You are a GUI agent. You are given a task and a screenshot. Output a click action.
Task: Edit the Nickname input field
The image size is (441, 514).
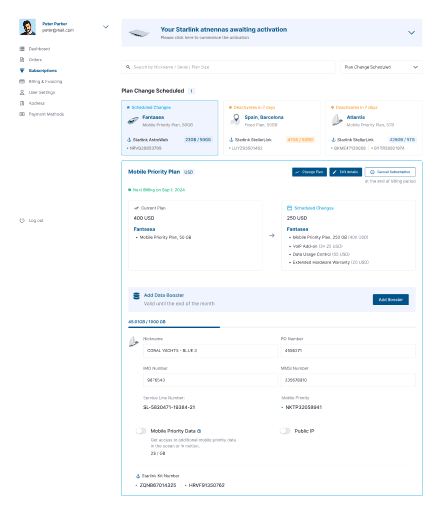tap(210, 351)
